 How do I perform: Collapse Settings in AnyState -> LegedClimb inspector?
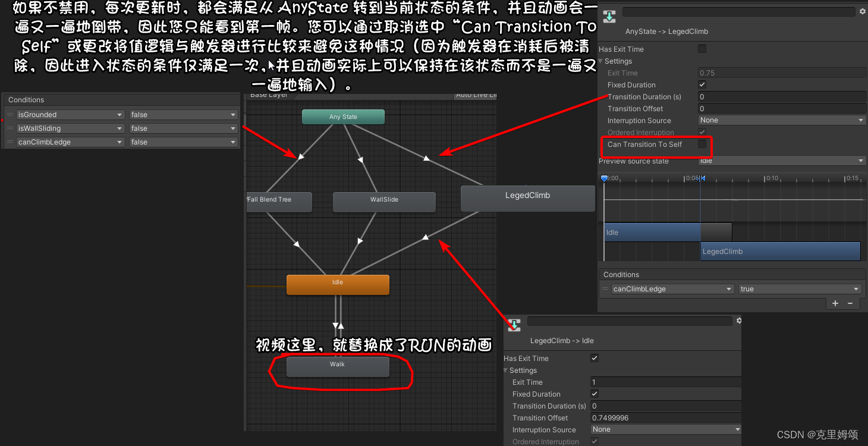coord(601,61)
